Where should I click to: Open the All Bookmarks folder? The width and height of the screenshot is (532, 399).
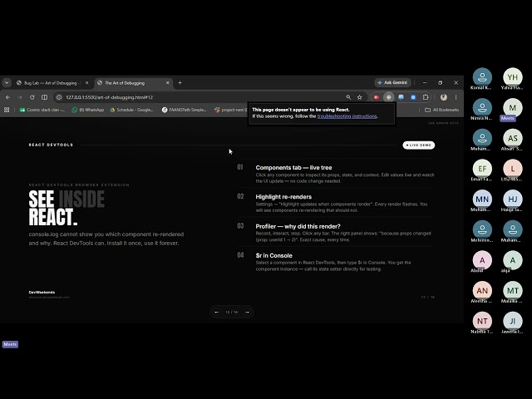(442, 110)
